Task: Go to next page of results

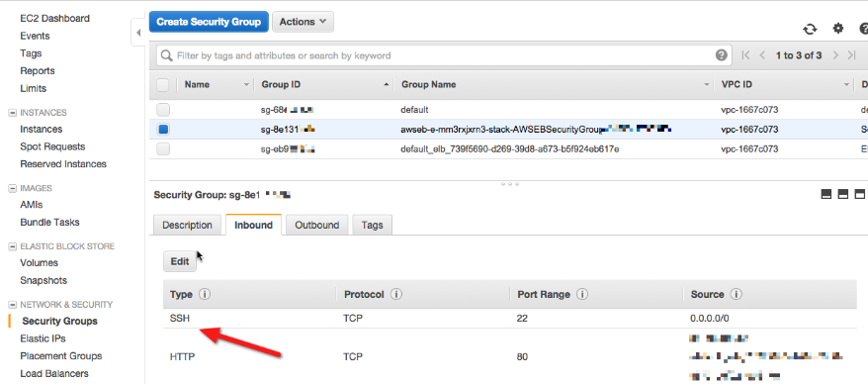Action: click(x=836, y=54)
